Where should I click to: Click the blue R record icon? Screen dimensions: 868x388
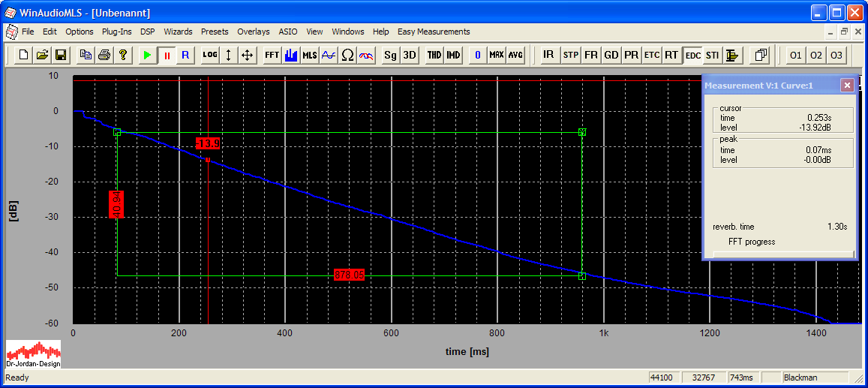[x=185, y=55]
